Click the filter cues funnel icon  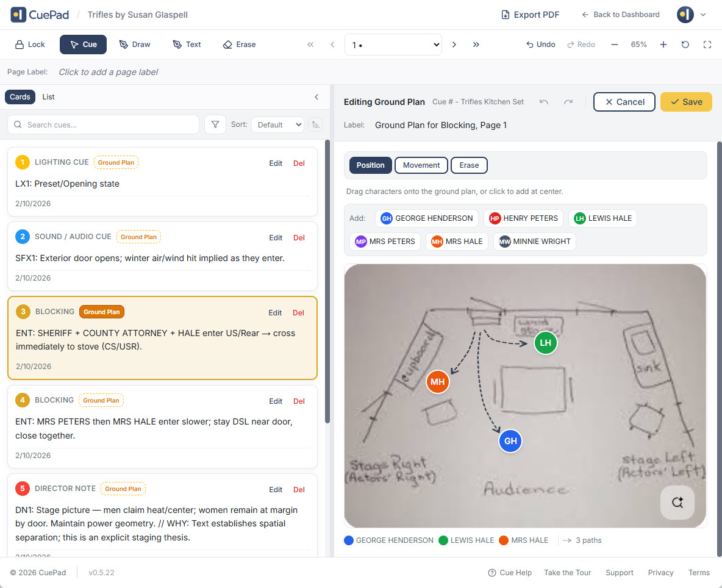pos(215,124)
